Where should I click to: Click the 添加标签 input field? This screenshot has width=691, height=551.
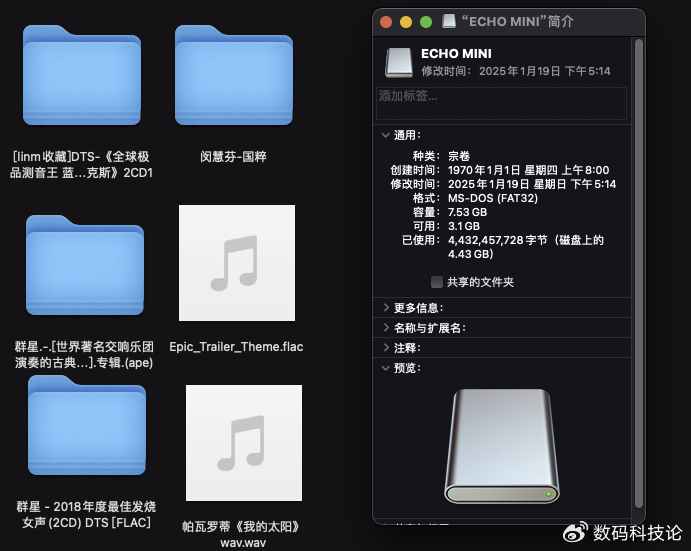pyautogui.click(x=501, y=103)
